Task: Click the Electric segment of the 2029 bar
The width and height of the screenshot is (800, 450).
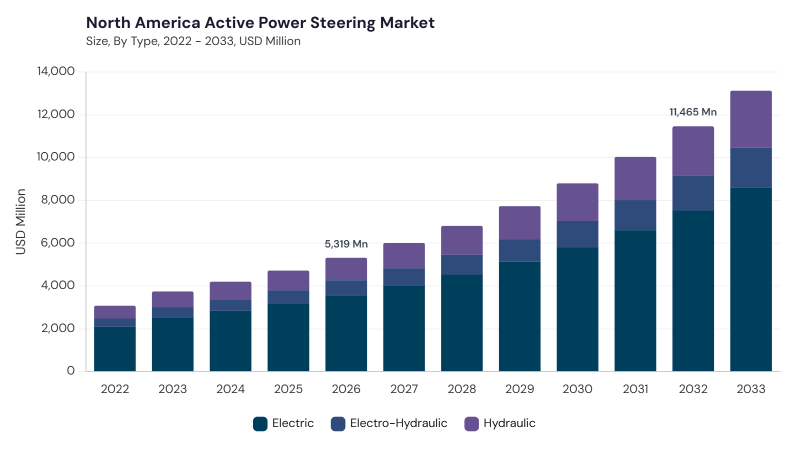Action: [519, 316]
